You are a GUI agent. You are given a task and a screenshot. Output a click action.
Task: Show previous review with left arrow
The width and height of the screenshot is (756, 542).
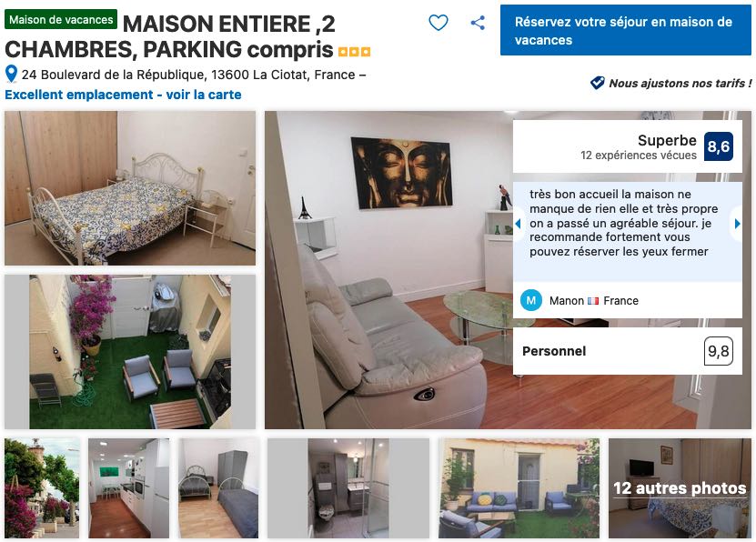pos(519,224)
